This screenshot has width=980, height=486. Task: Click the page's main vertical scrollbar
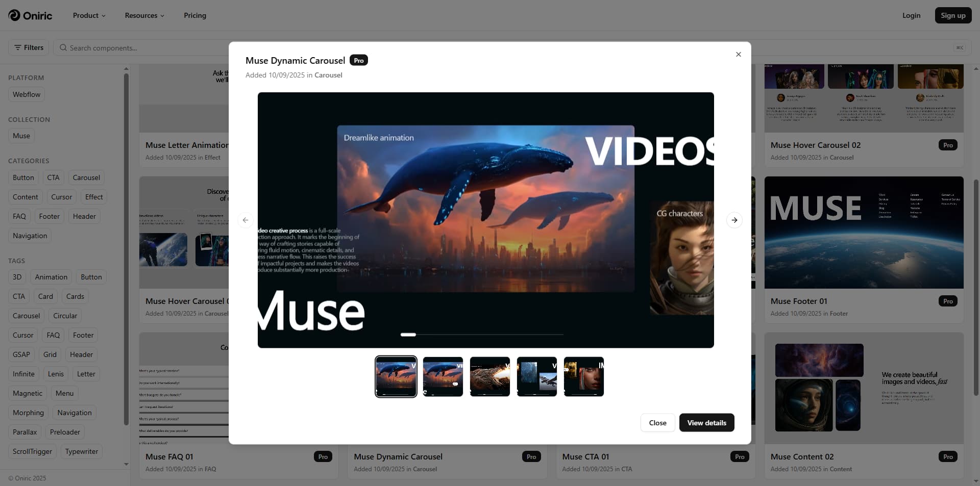[976, 287]
